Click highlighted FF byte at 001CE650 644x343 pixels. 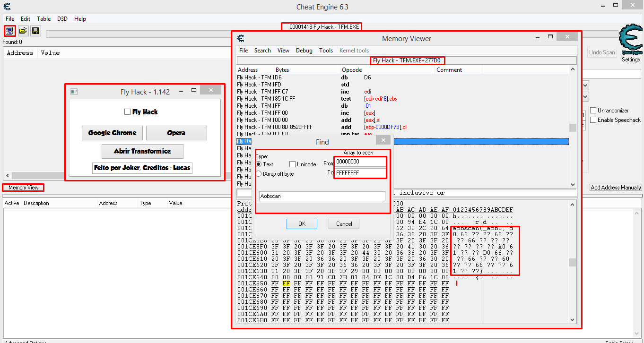coord(286,283)
